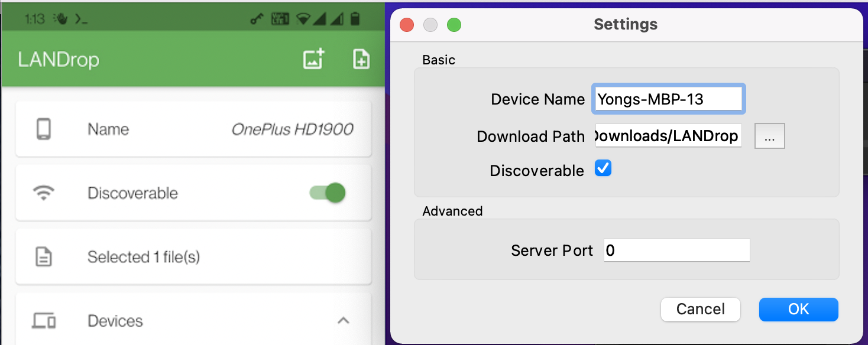The width and height of the screenshot is (868, 345).
Task: Click the Server Port input field
Action: 676,250
